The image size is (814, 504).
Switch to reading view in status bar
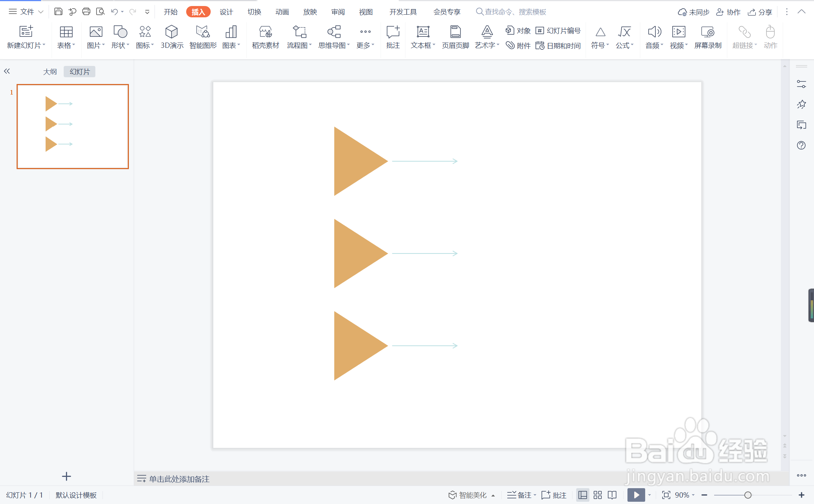[x=612, y=495]
